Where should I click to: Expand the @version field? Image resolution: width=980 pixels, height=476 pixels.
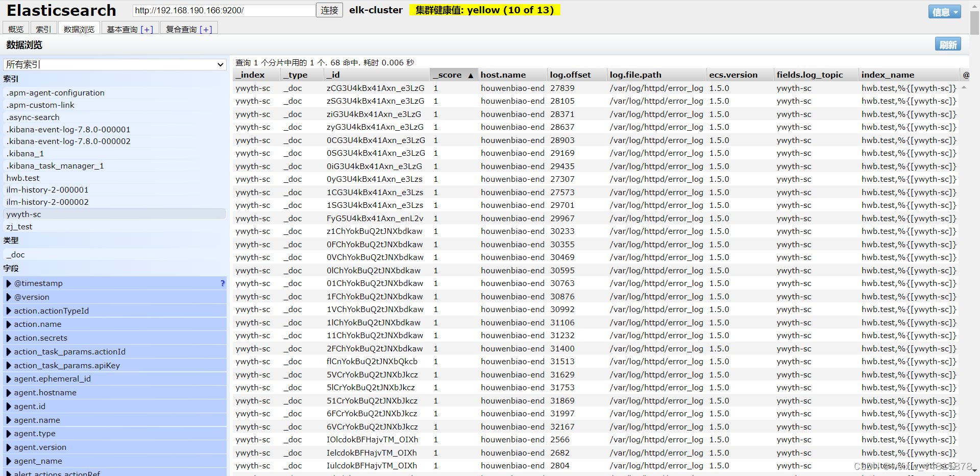pos(9,297)
